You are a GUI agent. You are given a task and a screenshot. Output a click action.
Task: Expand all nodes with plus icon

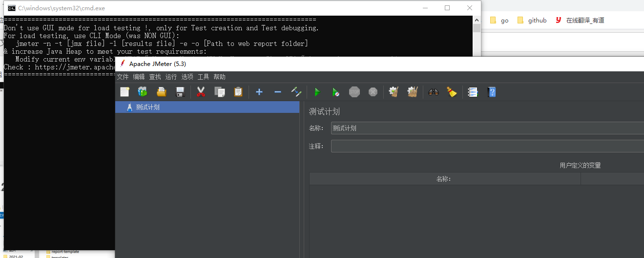(x=259, y=92)
